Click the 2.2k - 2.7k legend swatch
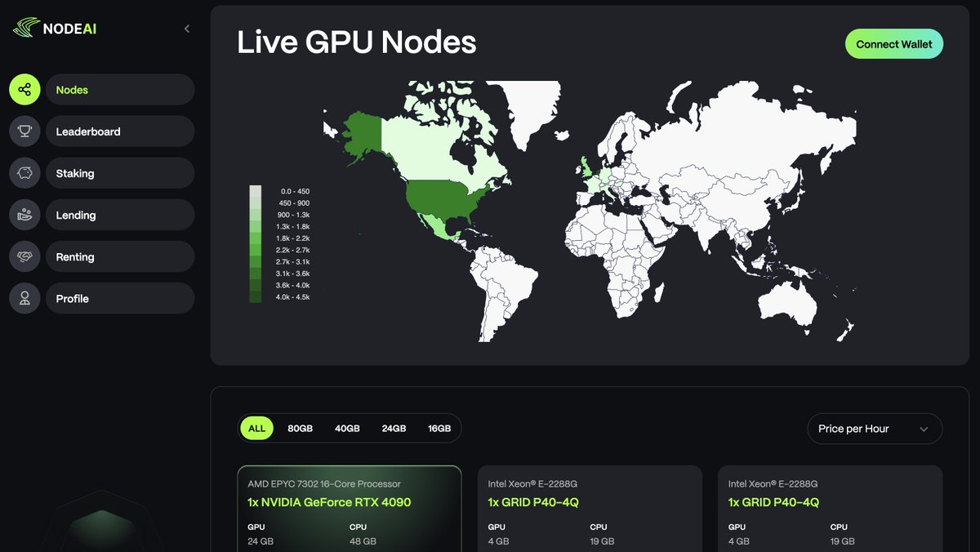This screenshot has height=552, width=980. tap(256, 250)
